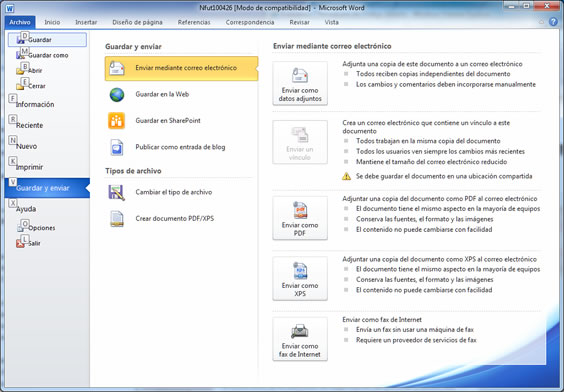The width and height of the screenshot is (564, 392).
Task: Select Guardar in the backstage menu
Action: point(47,40)
